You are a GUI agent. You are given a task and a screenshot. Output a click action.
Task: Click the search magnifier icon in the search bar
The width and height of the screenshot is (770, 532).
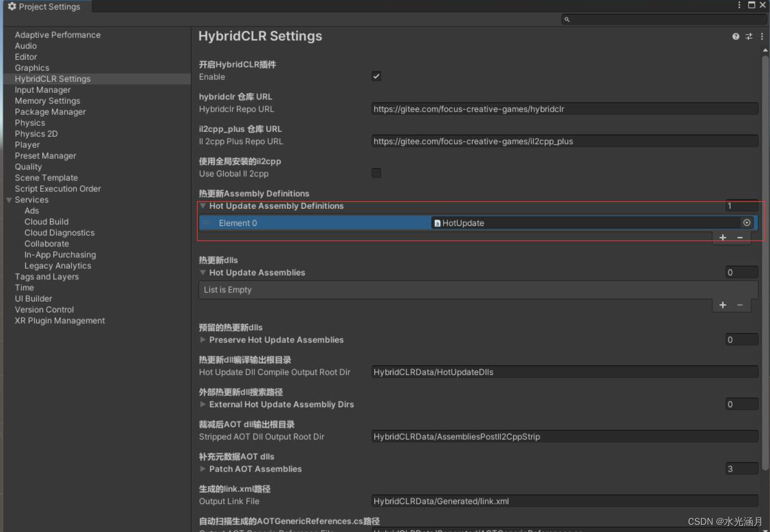(x=567, y=19)
